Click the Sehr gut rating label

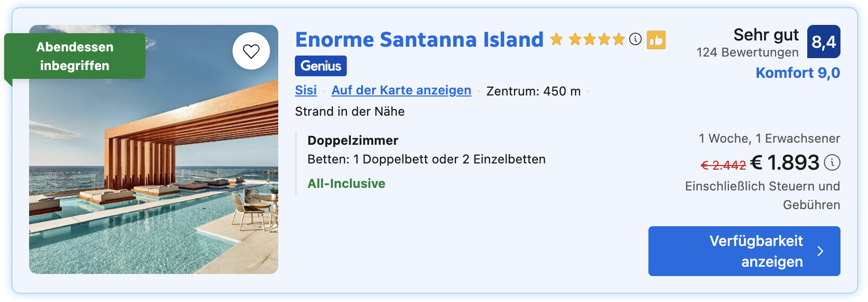tap(766, 35)
